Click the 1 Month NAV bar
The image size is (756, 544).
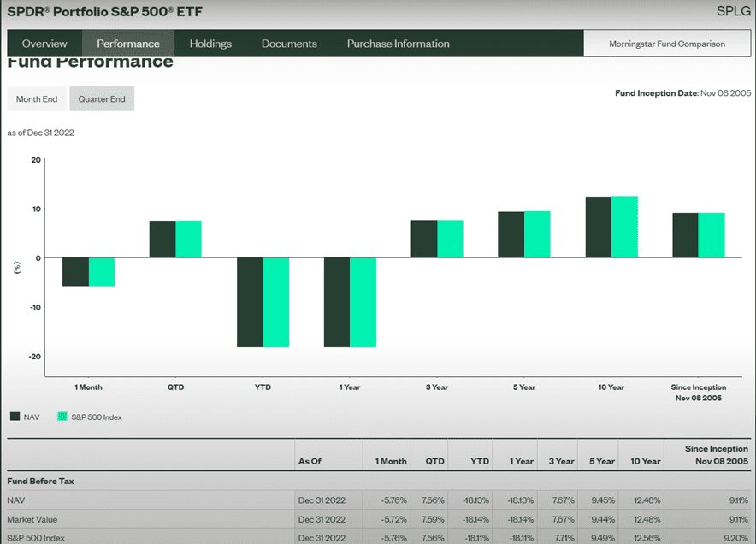coord(75,271)
